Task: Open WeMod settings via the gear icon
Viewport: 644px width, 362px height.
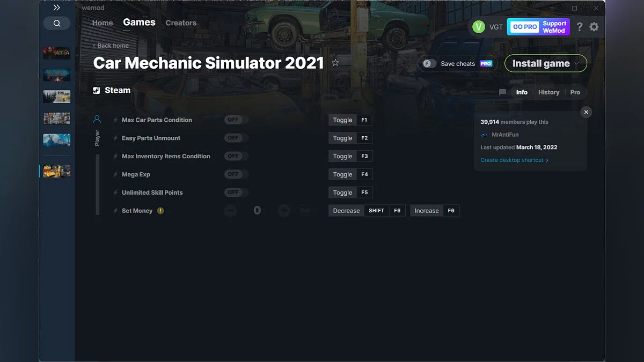Action: (x=594, y=26)
